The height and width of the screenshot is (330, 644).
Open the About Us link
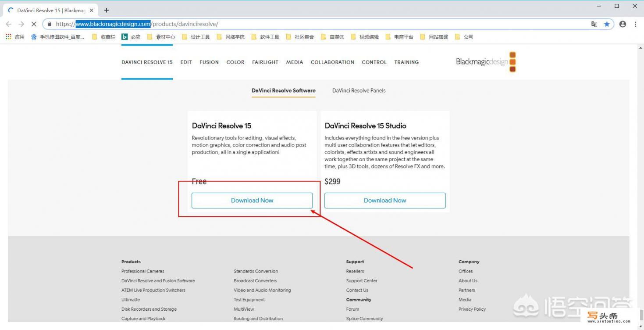click(x=468, y=281)
